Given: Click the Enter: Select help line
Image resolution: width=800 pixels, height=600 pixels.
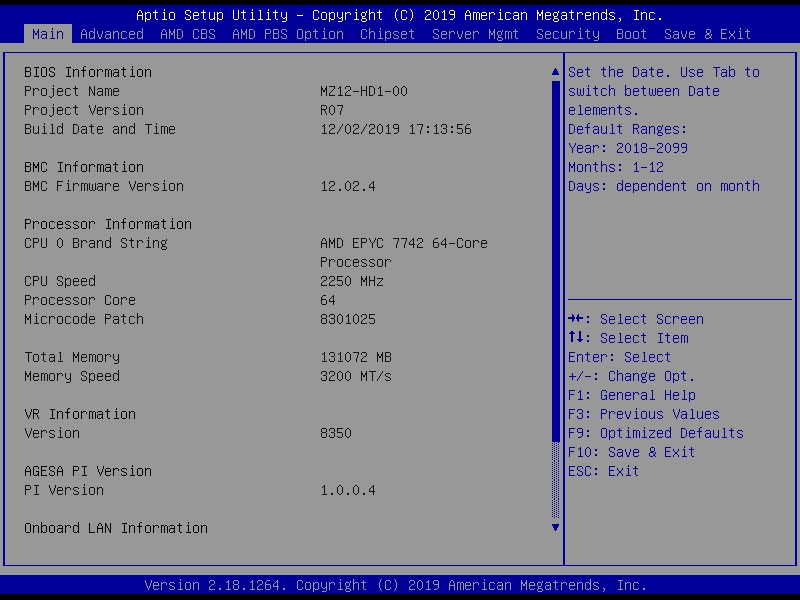Looking at the screenshot, I should [x=619, y=357].
